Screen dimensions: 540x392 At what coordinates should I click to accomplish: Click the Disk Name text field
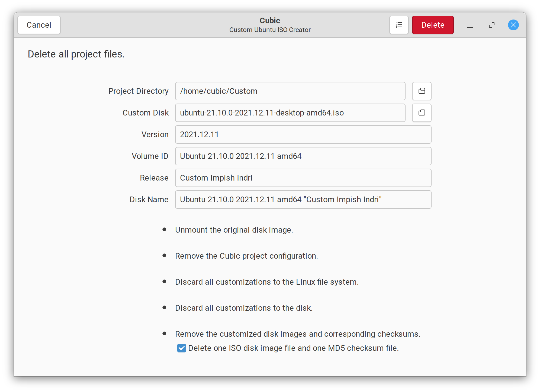pos(303,200)
